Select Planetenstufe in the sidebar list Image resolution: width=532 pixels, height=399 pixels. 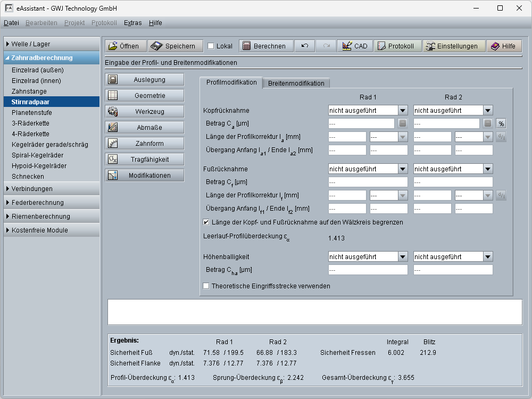point(32,113)
